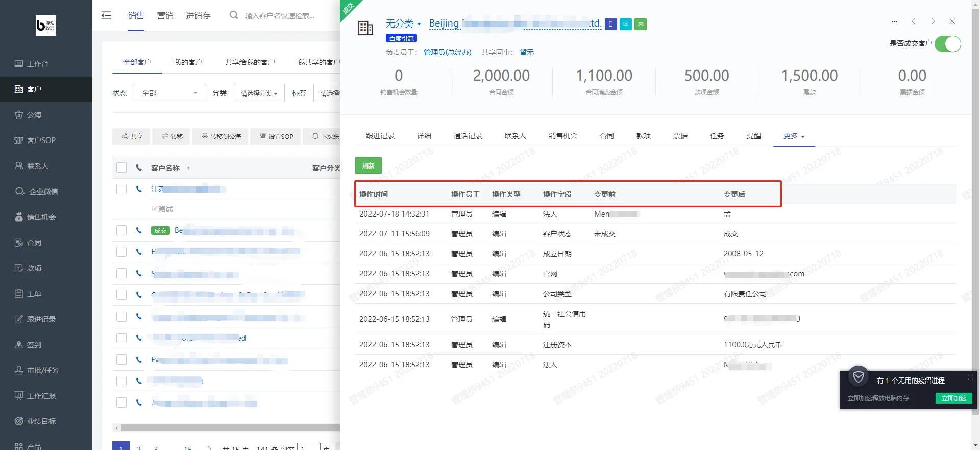The image size is (980, 450).
Task: Open 合同 in the sidebar
Action: [46, 243]
